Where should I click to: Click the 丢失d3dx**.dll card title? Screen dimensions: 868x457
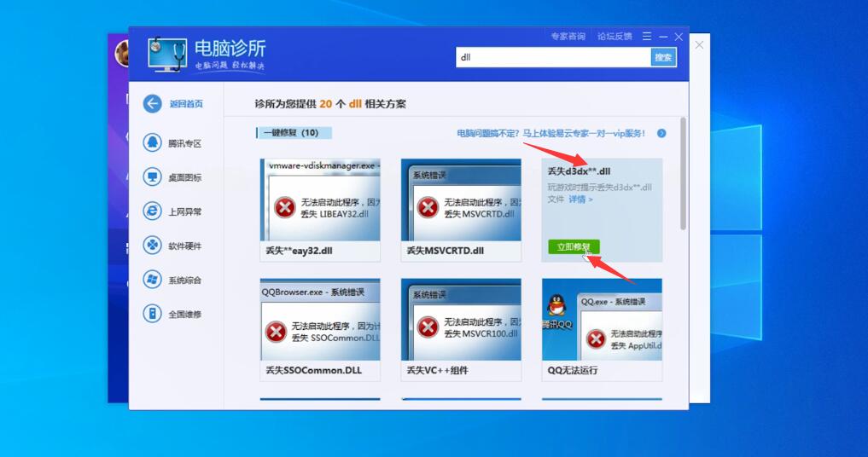[579, 171]
